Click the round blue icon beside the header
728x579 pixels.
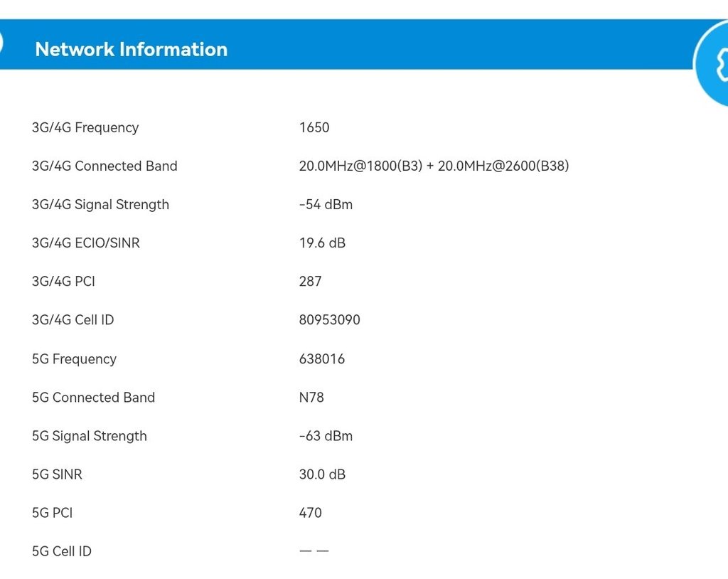(713, 64)
